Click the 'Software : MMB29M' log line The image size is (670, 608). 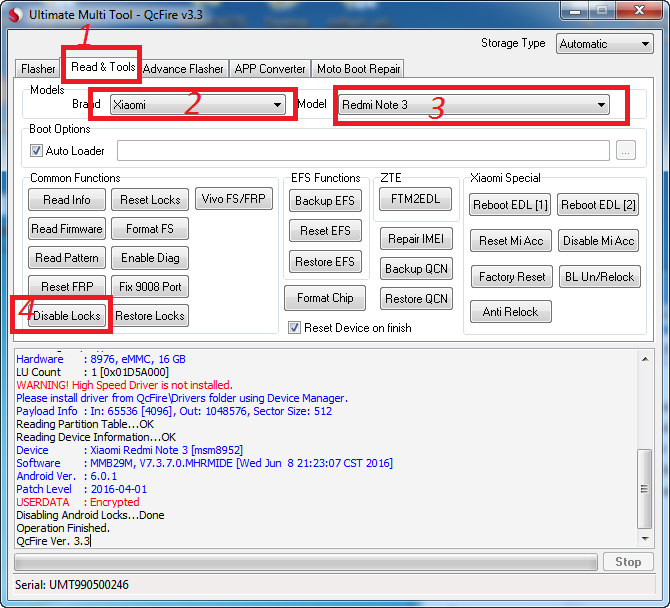coord(205,463)
